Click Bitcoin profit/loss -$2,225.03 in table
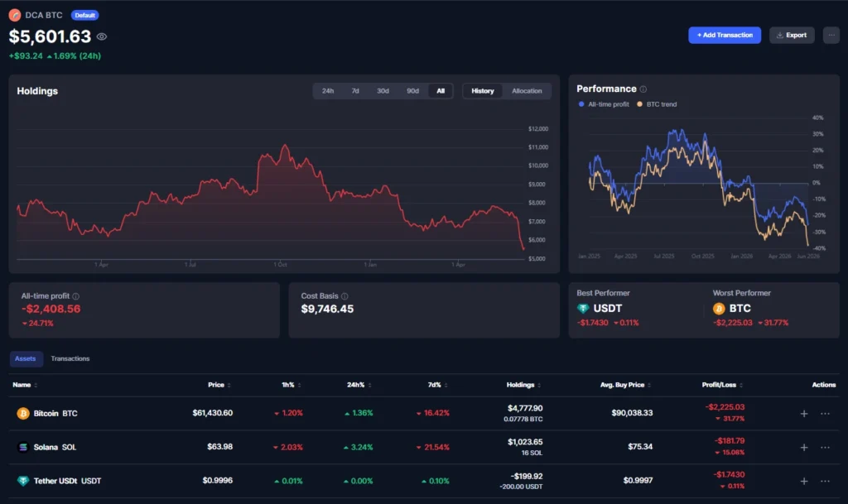This screenshot has height=504, width=848. tap(725, 407)
